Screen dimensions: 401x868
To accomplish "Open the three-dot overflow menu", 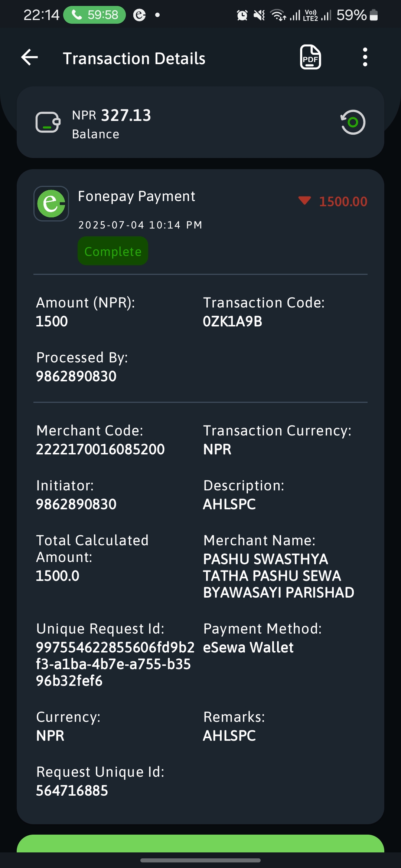I will pos(365,57).
